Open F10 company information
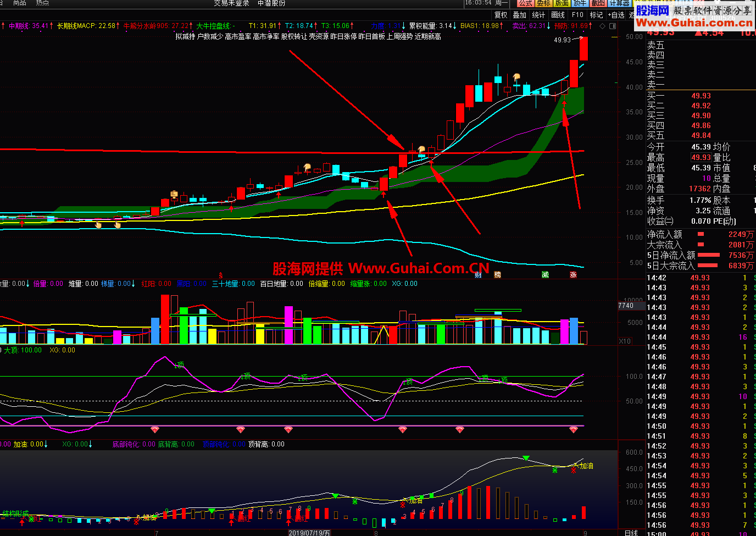Viewport: 756px width, 536px height. click(577, 15)
